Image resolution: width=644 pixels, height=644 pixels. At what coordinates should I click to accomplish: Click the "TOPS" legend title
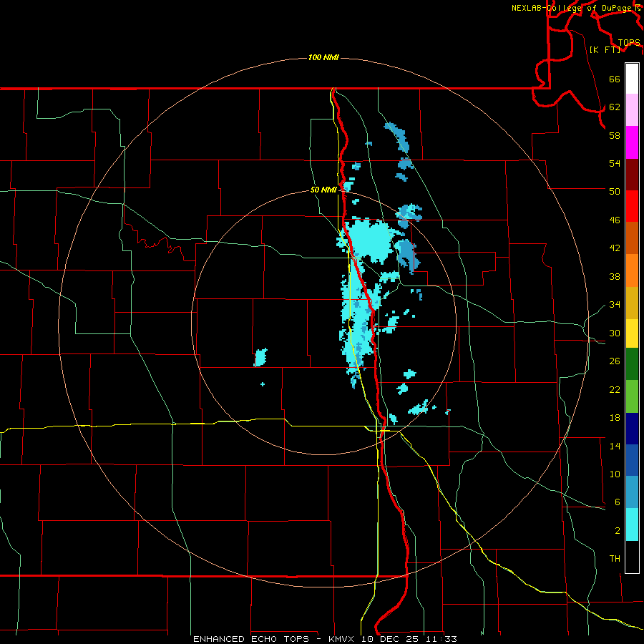tap(629, 43)
